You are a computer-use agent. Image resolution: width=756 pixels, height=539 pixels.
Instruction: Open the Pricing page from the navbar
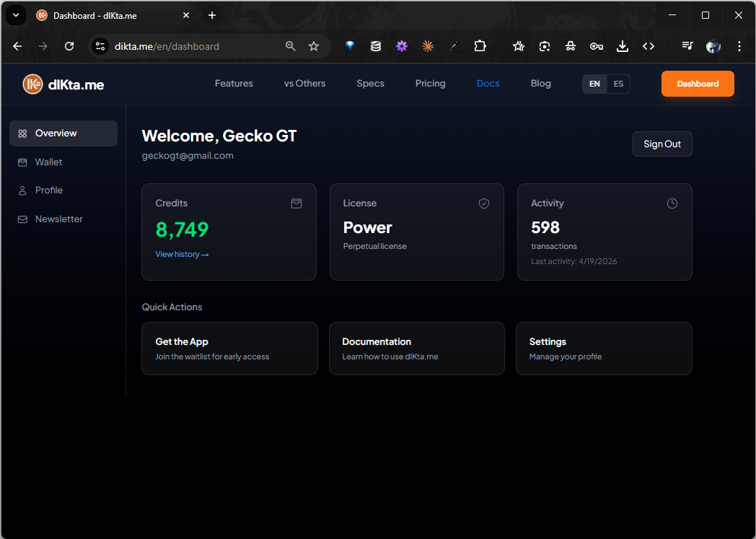430,84
